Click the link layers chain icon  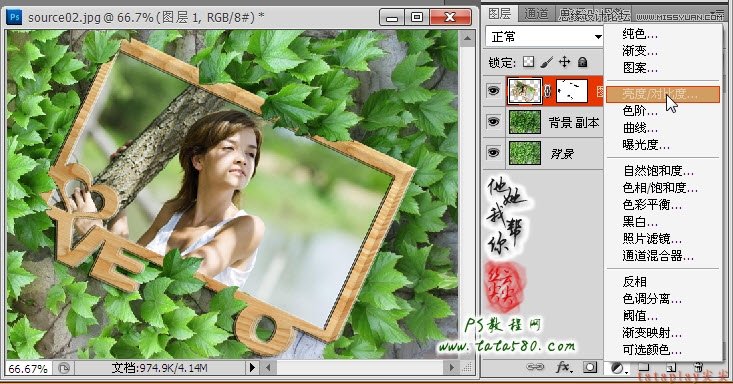tap(535, 367)
